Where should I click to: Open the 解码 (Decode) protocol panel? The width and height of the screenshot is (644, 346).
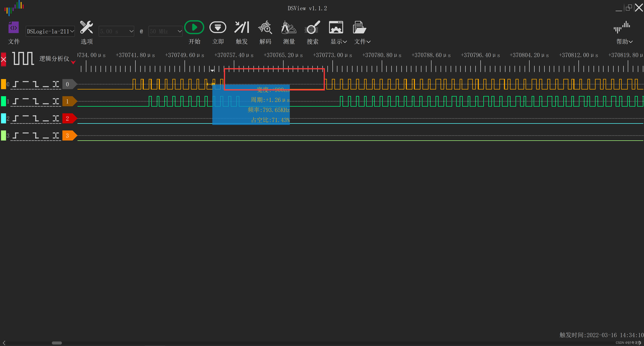(x=265, y=28)
